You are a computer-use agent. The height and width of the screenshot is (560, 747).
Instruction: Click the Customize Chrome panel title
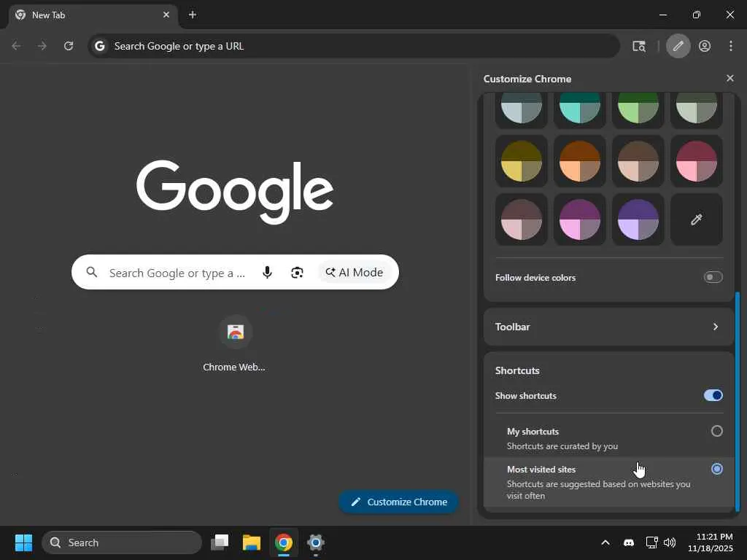pos(527,79)
